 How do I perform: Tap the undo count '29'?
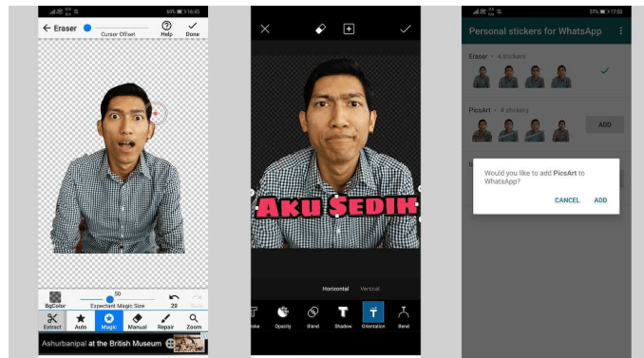(174, 306)
